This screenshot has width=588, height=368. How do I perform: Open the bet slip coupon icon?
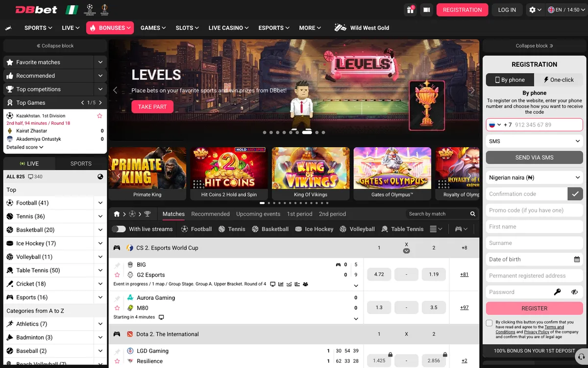tap(427, 9)
